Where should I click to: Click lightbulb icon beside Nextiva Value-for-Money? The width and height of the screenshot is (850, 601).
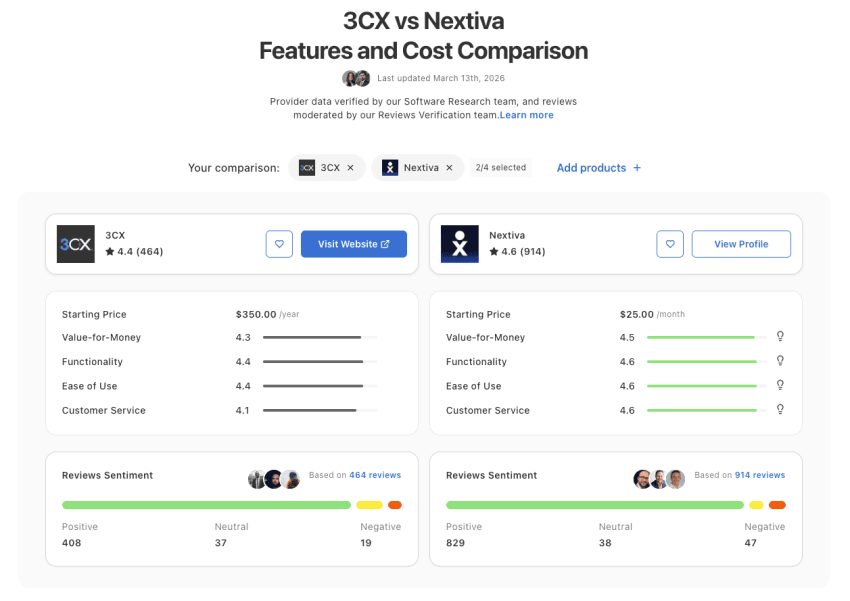tap(780, 337)
